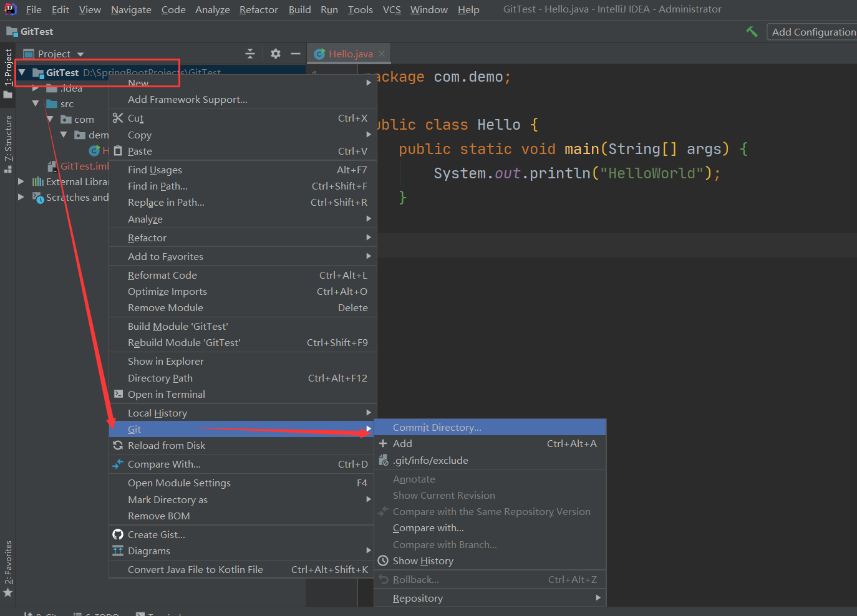
Task: Click the Remove BOM entry
Action: [x=243, y=516]
